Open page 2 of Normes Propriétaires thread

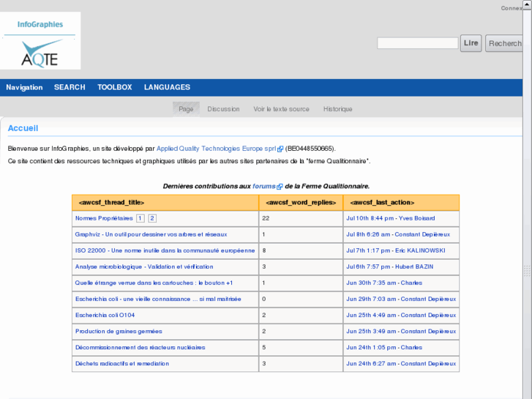click(x=152, y=218)
